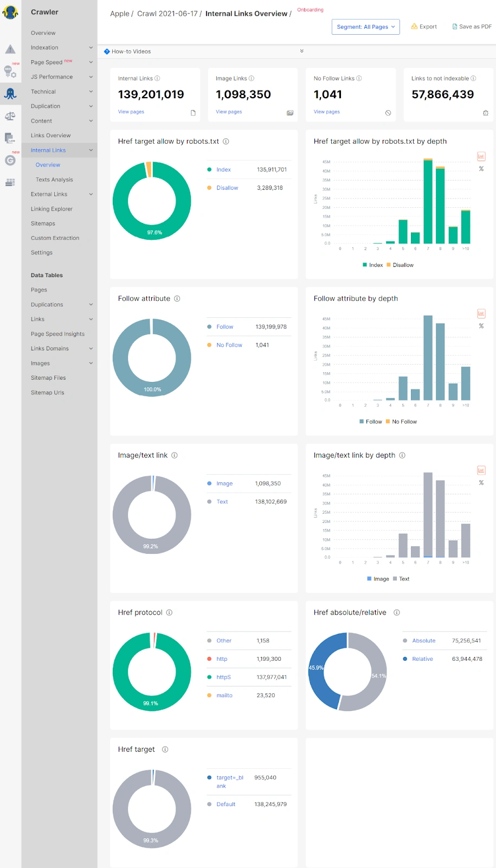
Task: Click Apple in the breadcrumb path
Action: click(119, 14)
